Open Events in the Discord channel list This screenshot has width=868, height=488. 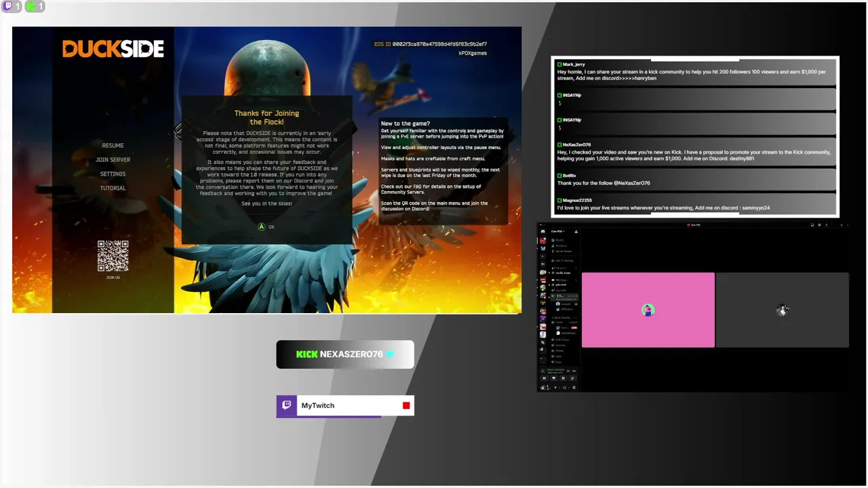558,240
